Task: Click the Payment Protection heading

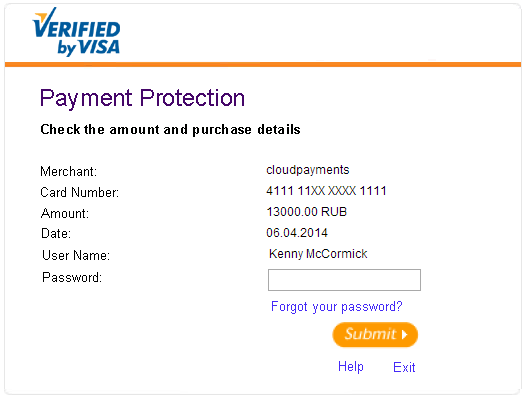Action: (142, 98)
